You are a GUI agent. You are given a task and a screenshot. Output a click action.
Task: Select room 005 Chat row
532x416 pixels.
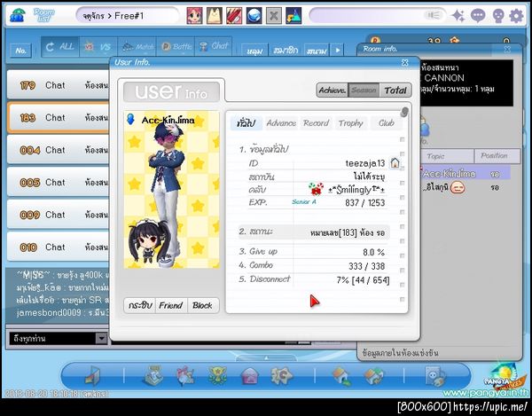pyautogui.click(x=58, y=182)
